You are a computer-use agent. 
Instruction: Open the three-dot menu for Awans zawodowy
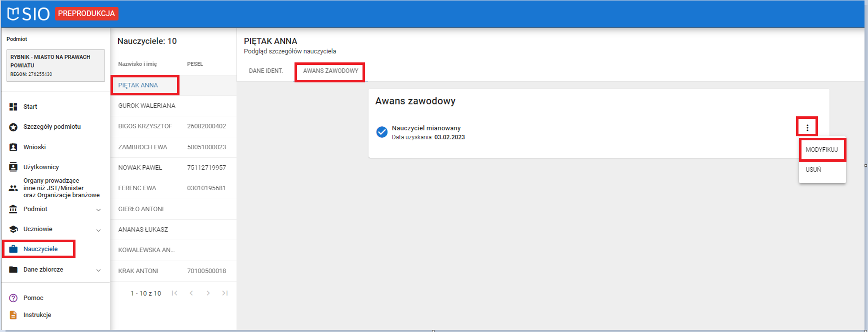(807, 128)
